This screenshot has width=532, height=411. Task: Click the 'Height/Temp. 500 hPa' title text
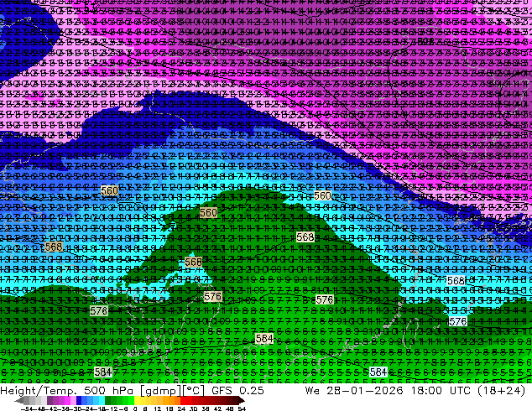click(x=69, y=391)
